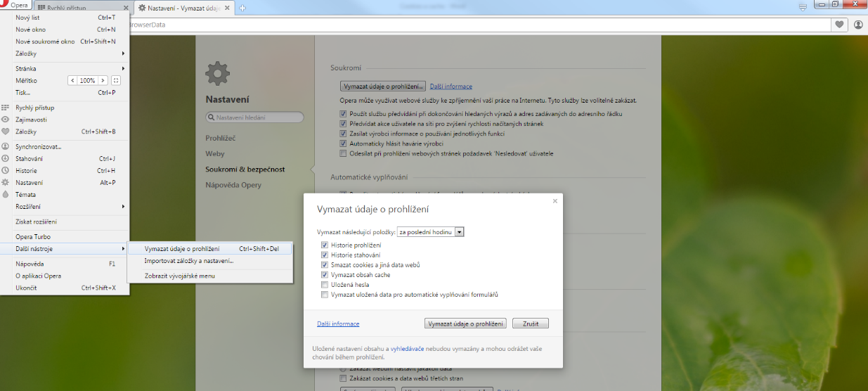Expand the Další nástroje submenu
Viewport: 868px width, 391px height.
click(x=65, y=249)
